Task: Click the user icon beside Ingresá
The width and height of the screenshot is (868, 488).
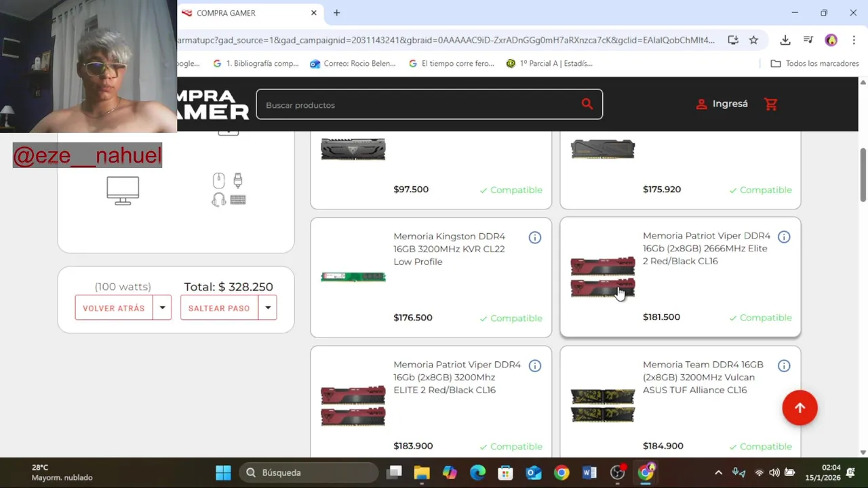Action: (x=701, y=104)
